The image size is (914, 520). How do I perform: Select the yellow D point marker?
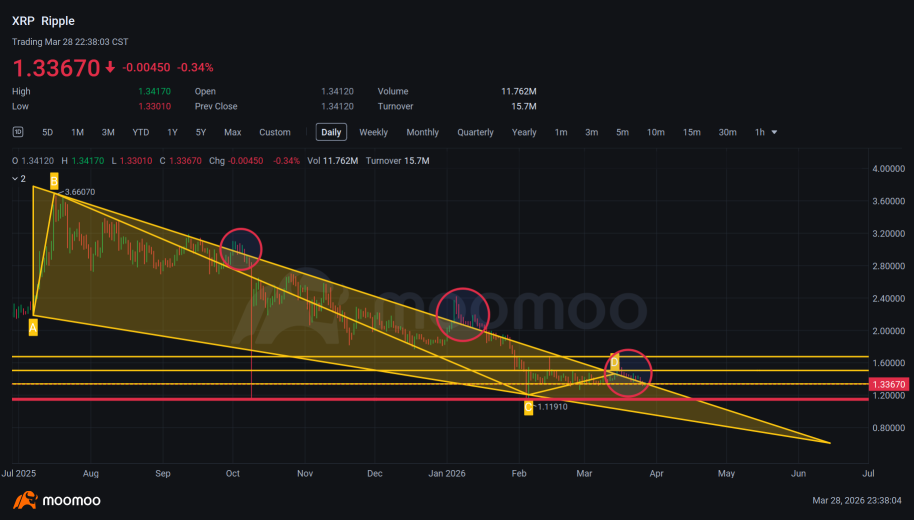tap(614, 361)
